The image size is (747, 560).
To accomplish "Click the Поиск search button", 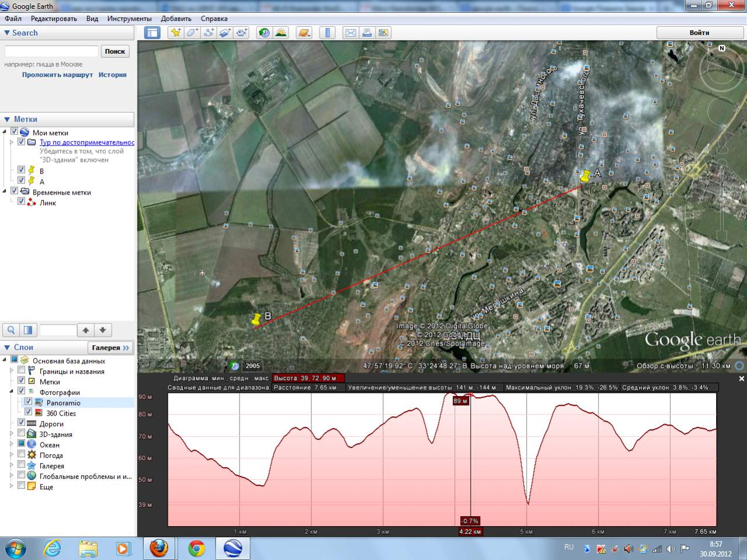I will [x=115, y=51].
